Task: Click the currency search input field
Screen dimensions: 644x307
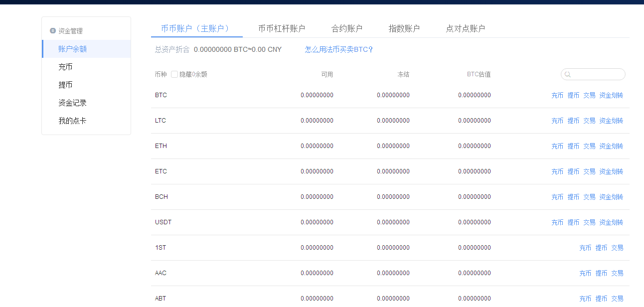Action: point(596,74)
